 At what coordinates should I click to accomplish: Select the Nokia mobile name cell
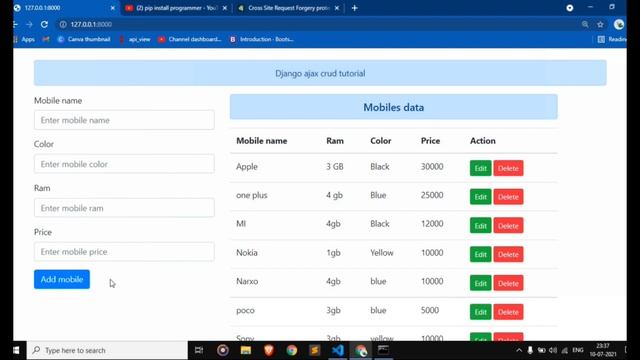247,253
